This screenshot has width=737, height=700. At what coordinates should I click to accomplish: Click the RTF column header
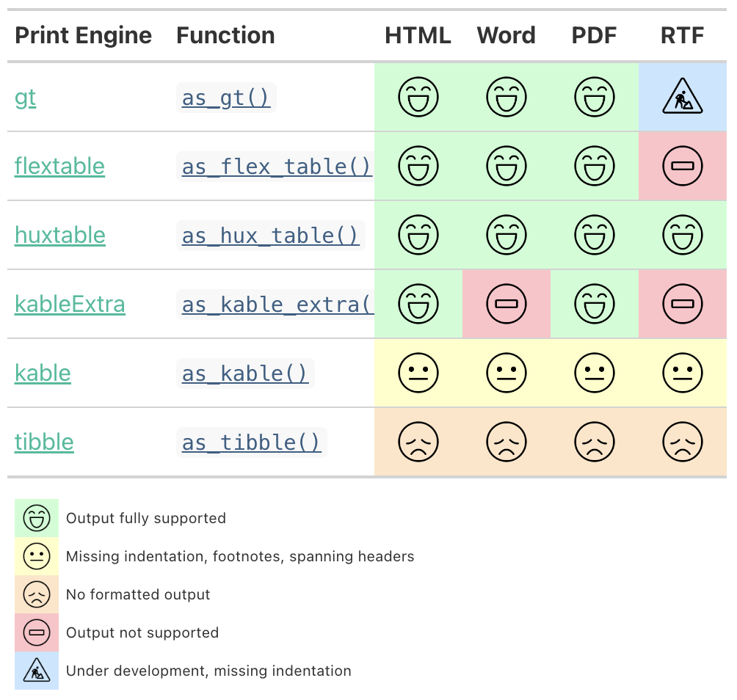(x=683, y=35)
